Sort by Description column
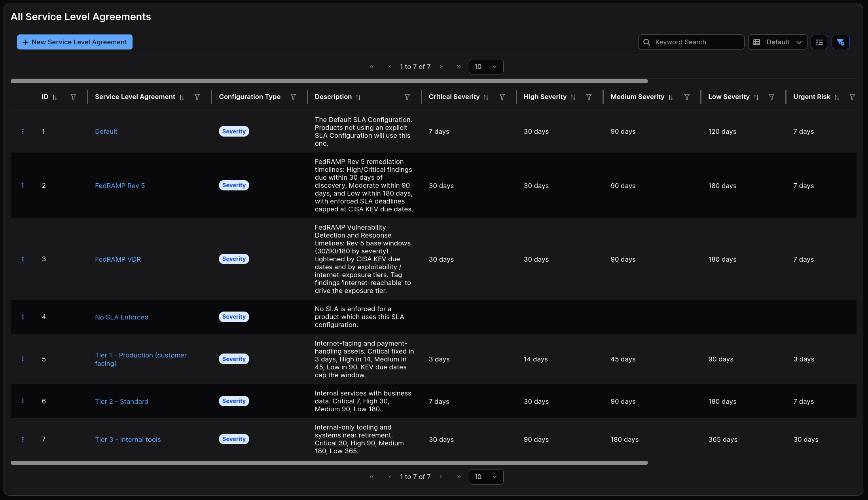This screenshot has width=868, height=500. pyautogui.click(x=358, y=97)
